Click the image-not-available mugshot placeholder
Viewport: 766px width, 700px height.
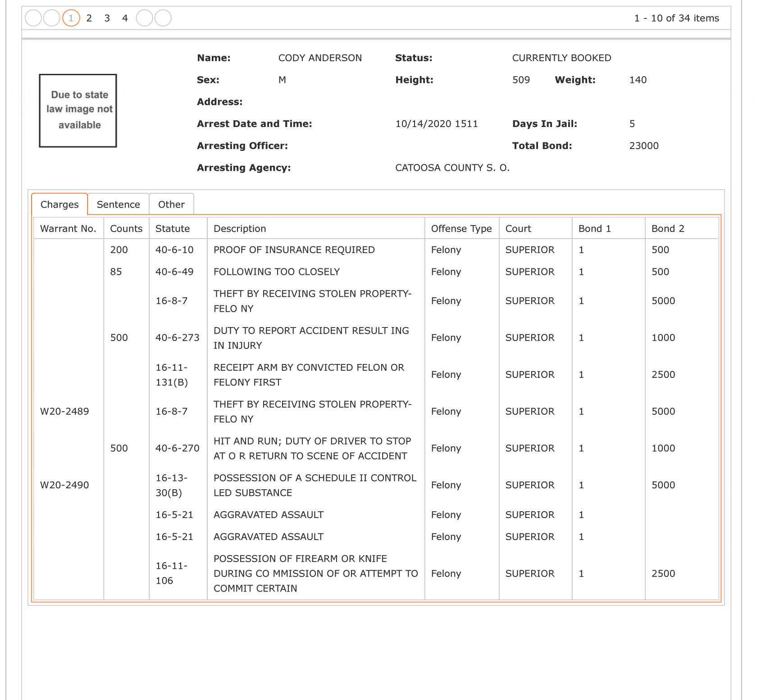coord(78,111)
